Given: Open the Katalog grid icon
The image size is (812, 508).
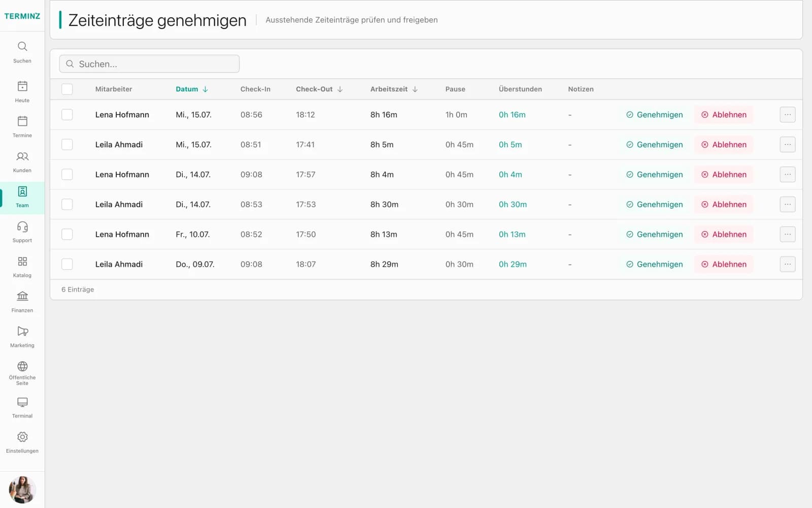Looking at the screenshot, I should (22, 262).
